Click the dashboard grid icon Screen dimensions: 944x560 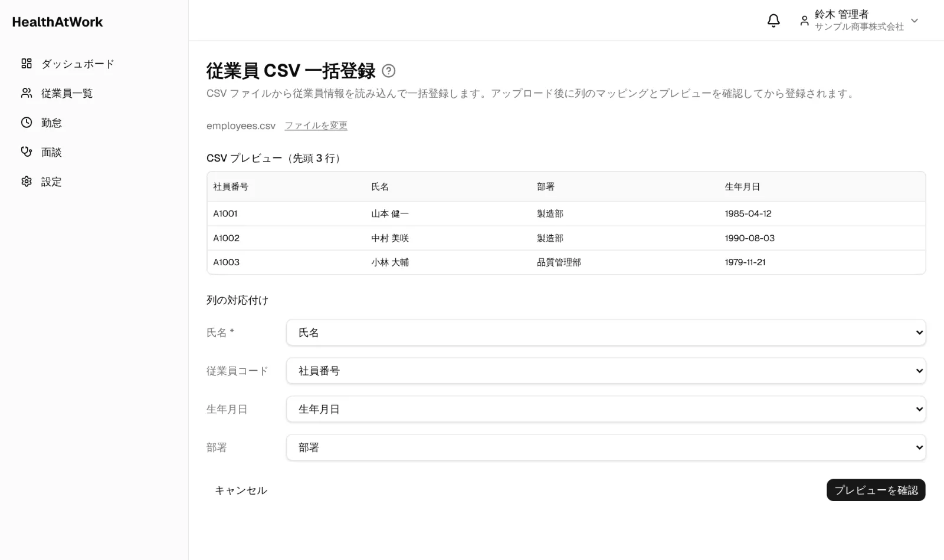coord(27,64)
